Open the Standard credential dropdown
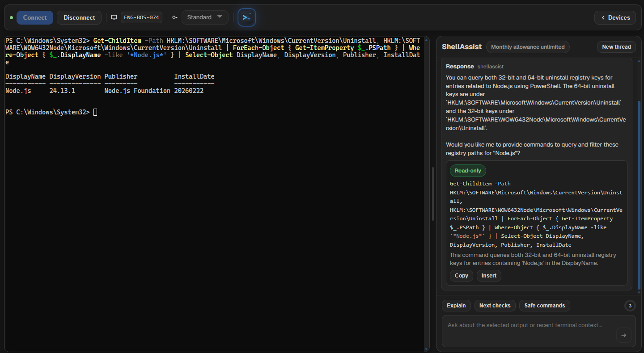Viewport: 644px width, 353px height. tap(205, 17)
